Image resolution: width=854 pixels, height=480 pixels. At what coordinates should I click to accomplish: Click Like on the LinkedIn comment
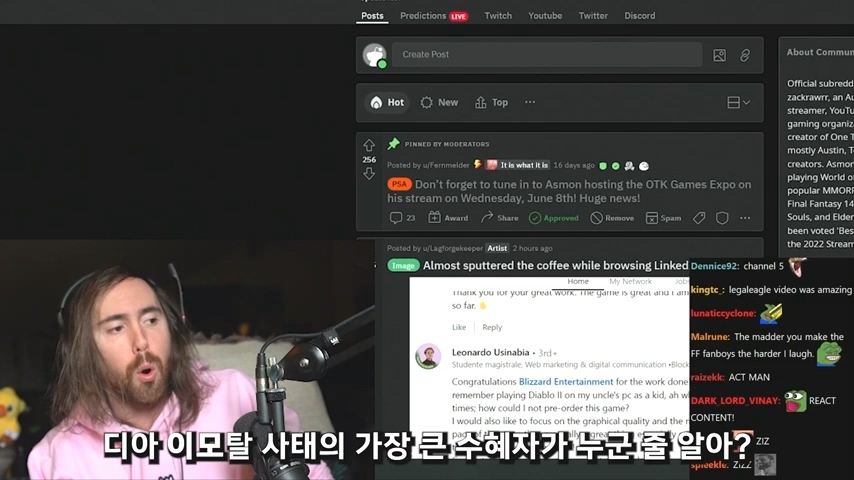pyautogui.click(x=459, y=327)
